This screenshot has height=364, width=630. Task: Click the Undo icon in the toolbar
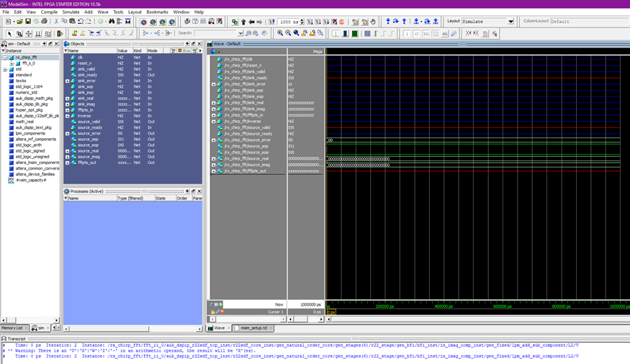click(80, 22)
